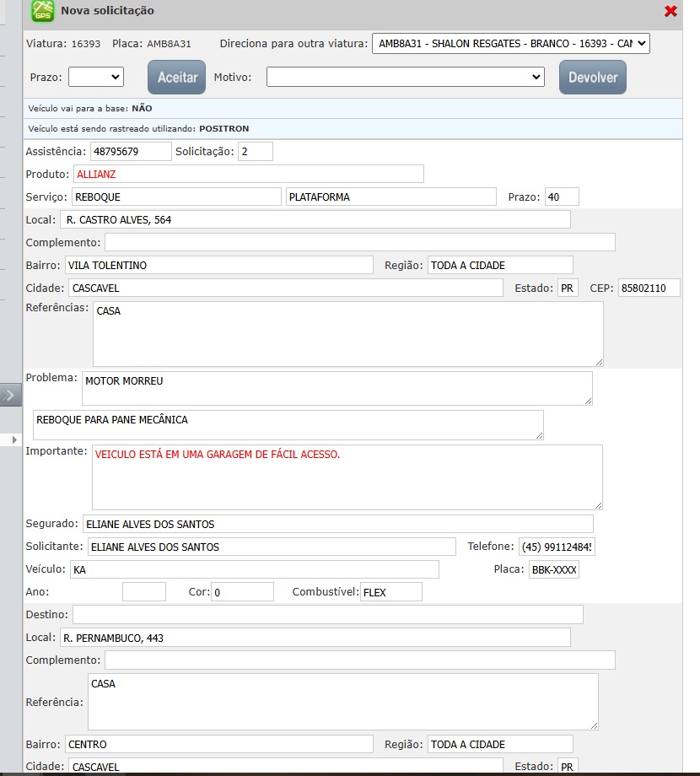
Task: Click the PLATAFORMA service type field
Action: pos(390,197)
